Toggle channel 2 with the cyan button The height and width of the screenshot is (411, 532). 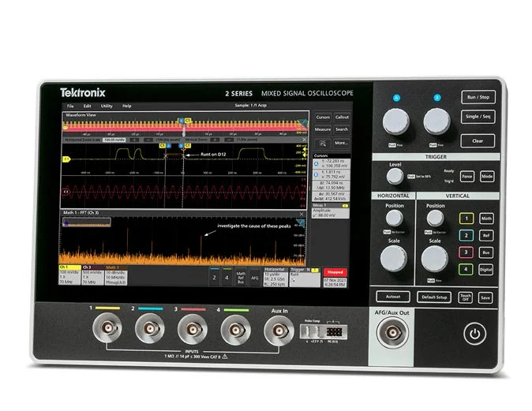[466, 236]
